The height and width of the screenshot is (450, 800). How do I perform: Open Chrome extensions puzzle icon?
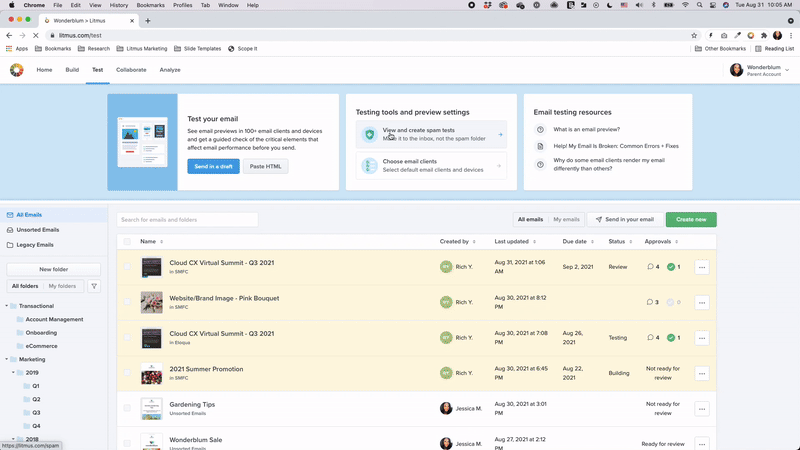[764, 35]
